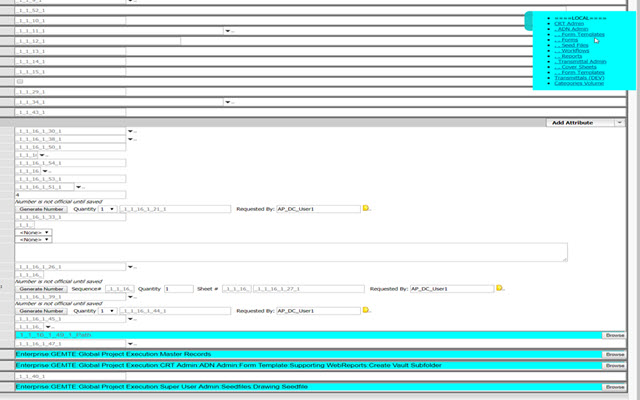Browse for Drawing Seedfile path
This screenshot has width=640, height=400.
click(614, 387)
